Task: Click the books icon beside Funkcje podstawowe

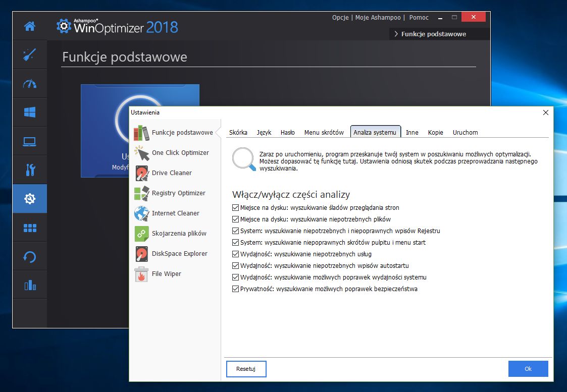Action: coord(141,133)
